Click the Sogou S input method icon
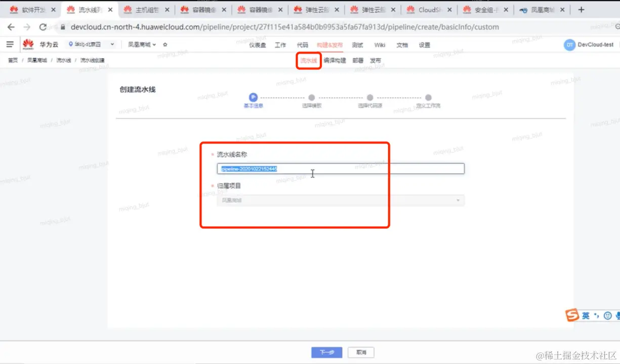 point(572,315)
